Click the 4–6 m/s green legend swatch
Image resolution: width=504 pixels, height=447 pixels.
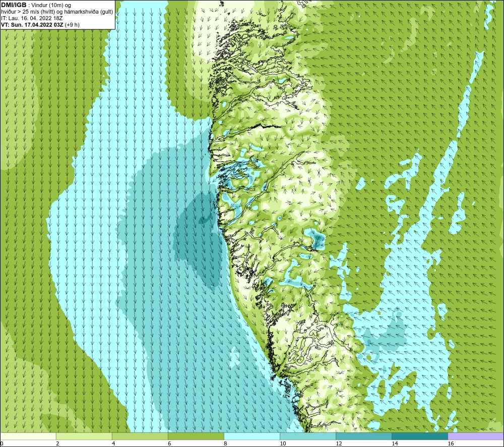click(x=140, y=436)
